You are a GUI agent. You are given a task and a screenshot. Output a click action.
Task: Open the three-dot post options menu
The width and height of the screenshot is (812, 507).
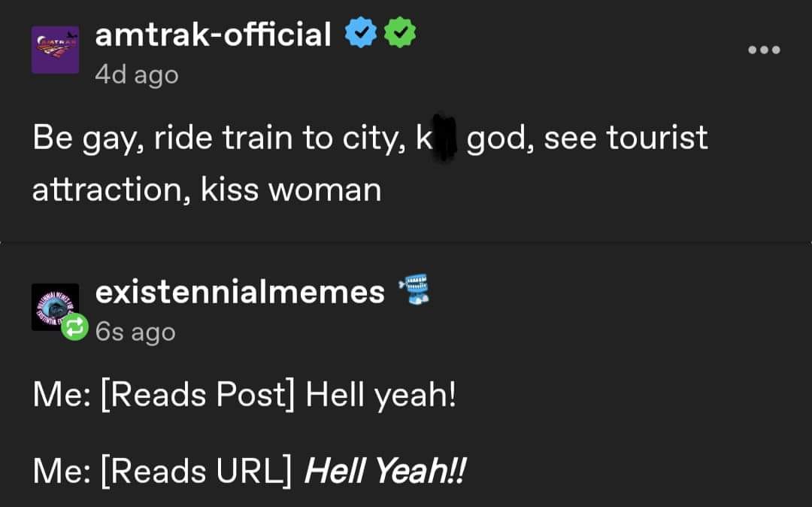point(765,50)
